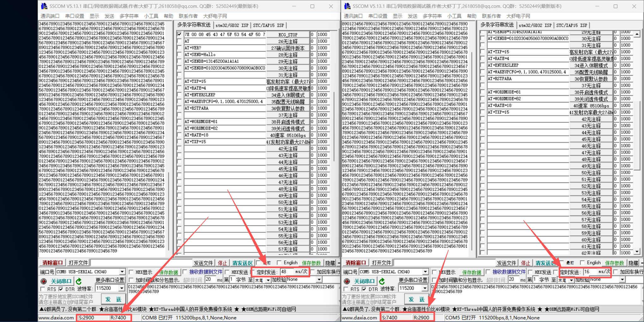Click SSCOM app icon in left window title bar
The width and height of the screenshot is (644, 322).
[x=44, y=6]
